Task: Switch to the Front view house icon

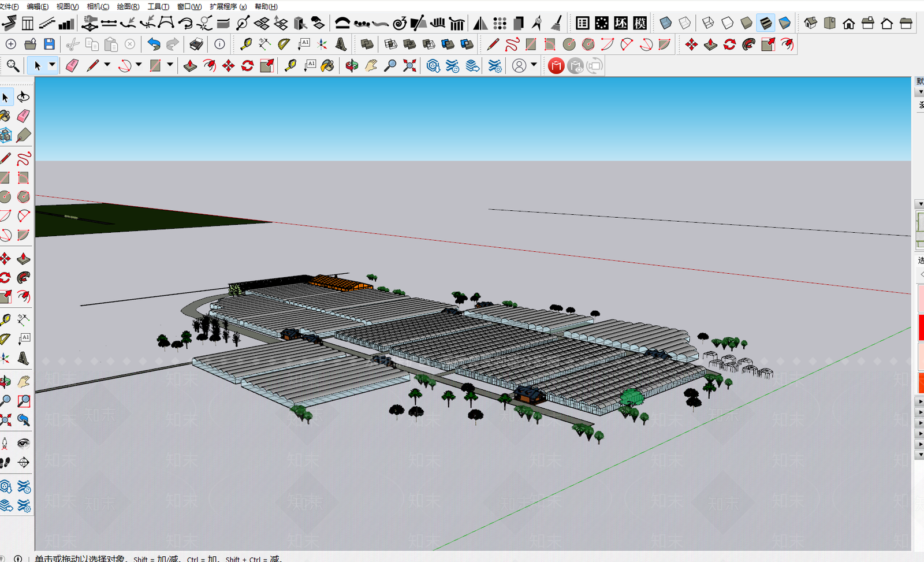Action: pos(848,23)
